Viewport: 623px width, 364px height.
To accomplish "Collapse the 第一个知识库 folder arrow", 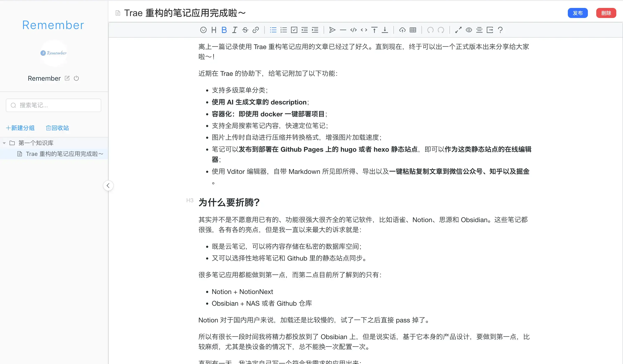I will coord(4,143).
